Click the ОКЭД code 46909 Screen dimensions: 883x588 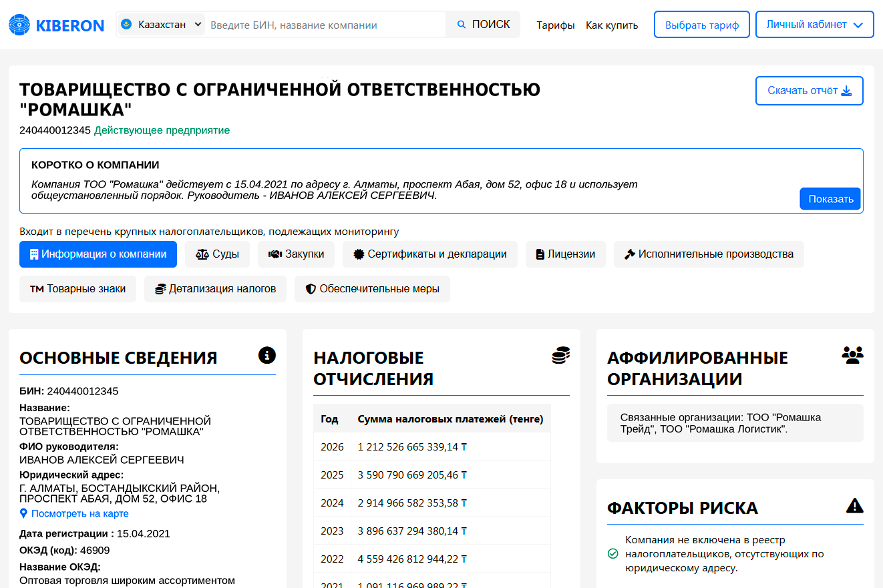[95, 551]
